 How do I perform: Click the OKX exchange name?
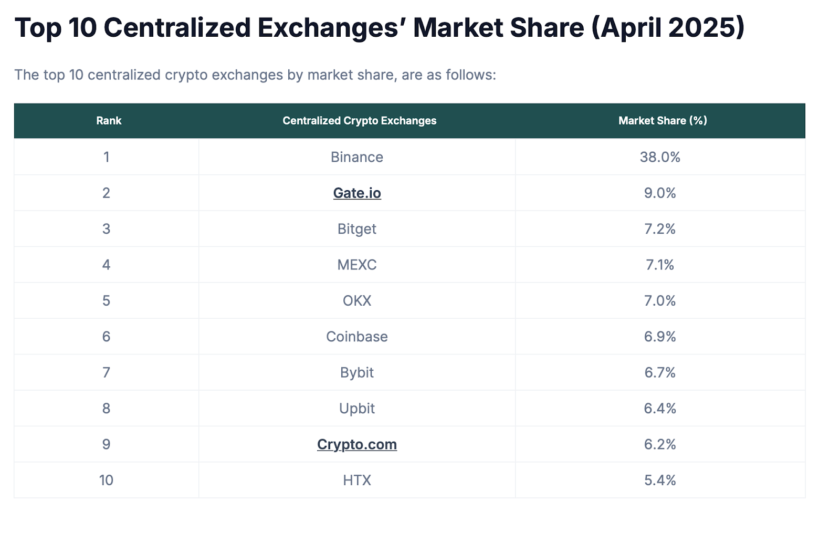pyautogui.click(x=357, y=301)
